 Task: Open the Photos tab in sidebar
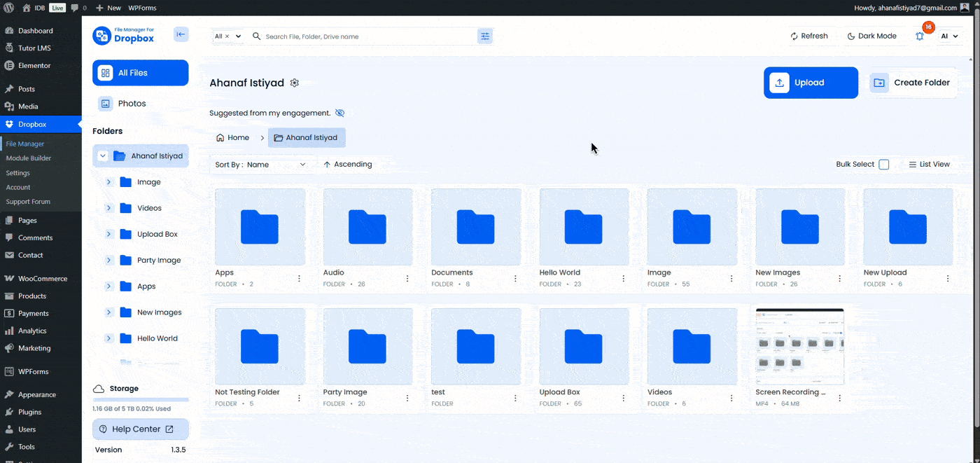click(x=132, y=104)
